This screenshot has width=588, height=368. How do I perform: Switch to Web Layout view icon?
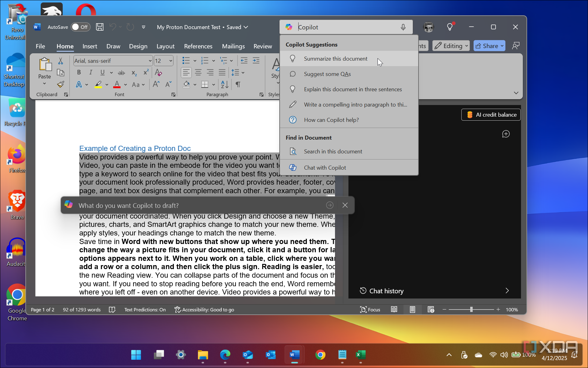pyautogui.click(x=431, y=310)
